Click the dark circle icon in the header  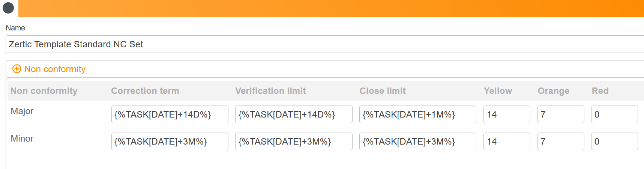[8, 8]
